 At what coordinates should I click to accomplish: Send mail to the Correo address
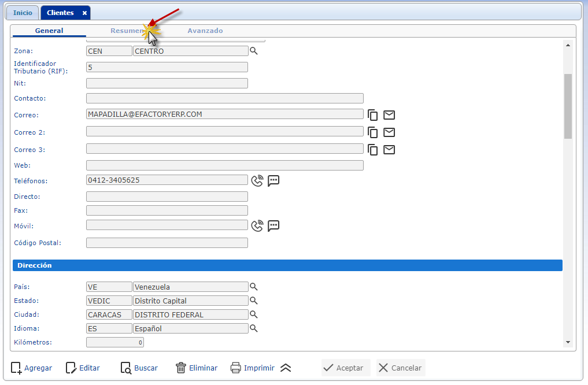coord(389,115)
